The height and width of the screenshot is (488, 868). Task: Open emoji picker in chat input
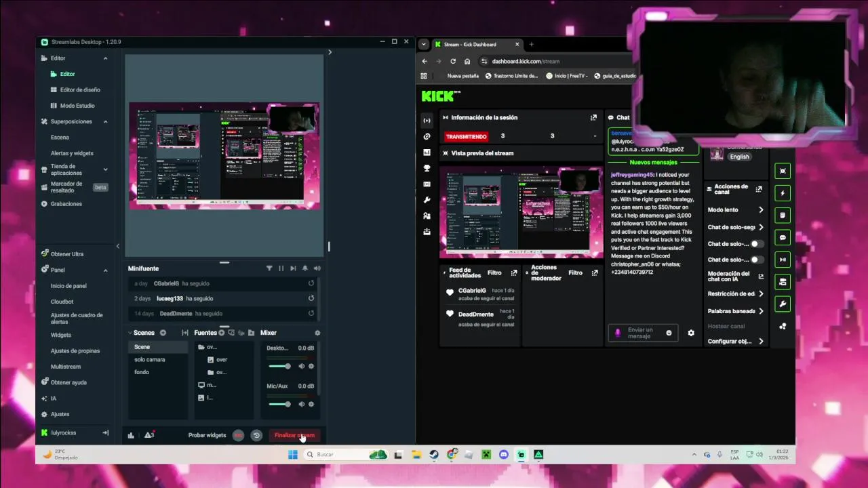point(669,333)
